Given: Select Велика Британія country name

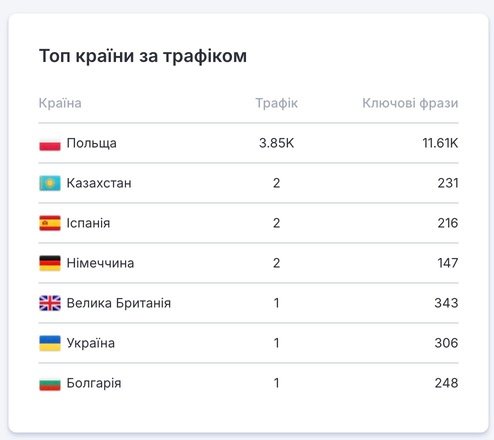Looking at the screenshot, I should (119, 303).
